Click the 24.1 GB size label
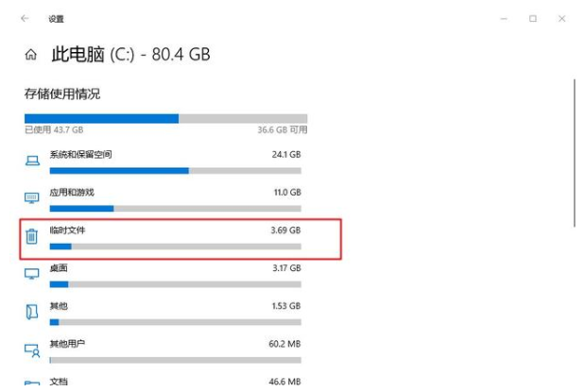Image resolution: width=585 pixels, height=392 pixels. pyautogui.click(x=286, y=154)
